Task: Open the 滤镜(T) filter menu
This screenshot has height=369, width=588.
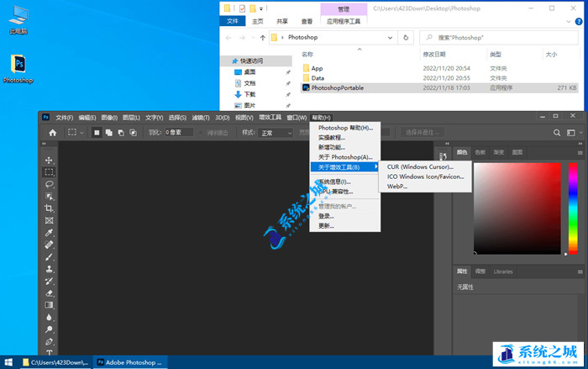Action: [x=201, y=118]
